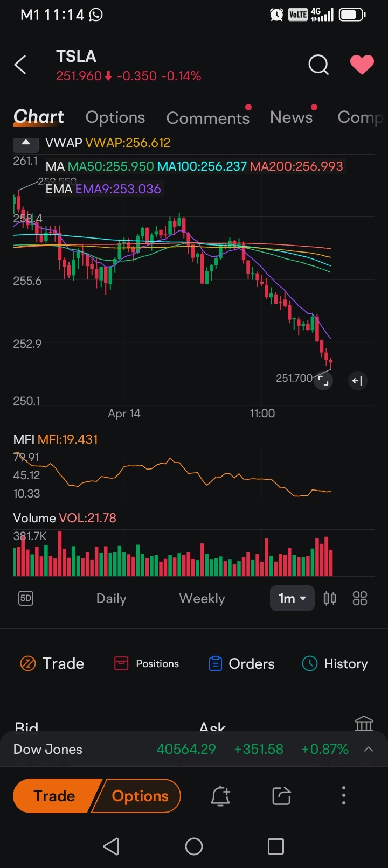The width and height of the screenshot is (388, 868).
Task: Add a price alert with bell icon
Action: click(x=220, y=796)
